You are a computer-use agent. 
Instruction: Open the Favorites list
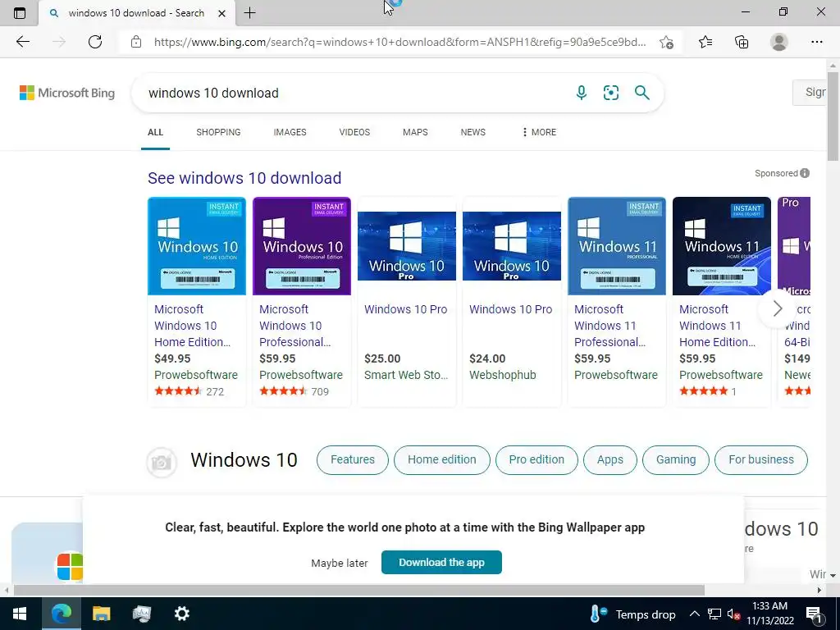(x=705, y=42)
